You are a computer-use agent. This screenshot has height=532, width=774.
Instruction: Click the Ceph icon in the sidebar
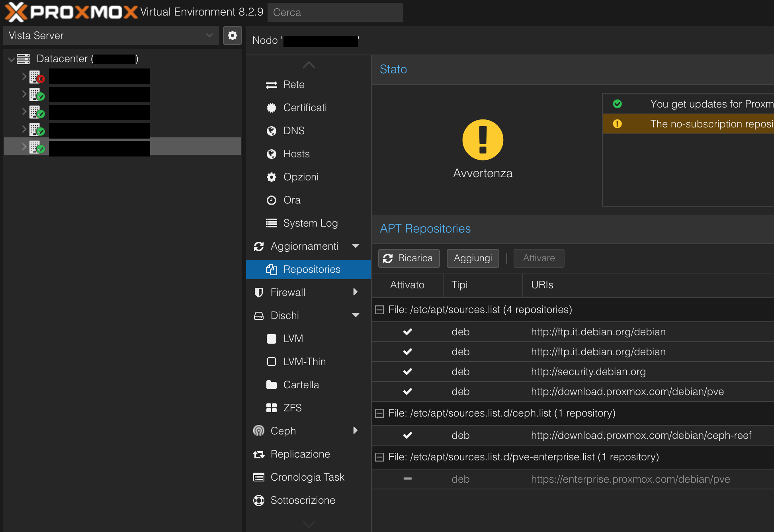[x=259, y=430]
